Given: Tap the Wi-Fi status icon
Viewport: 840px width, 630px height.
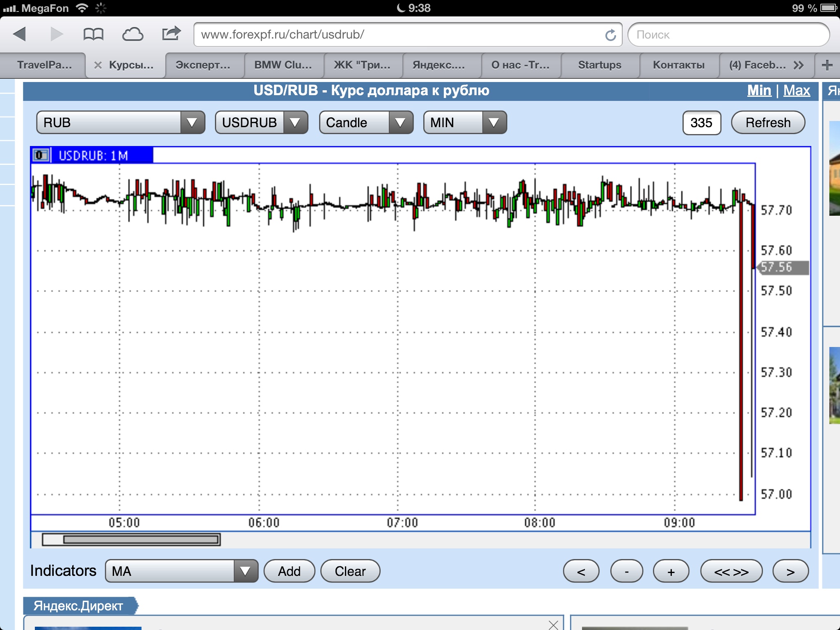Looking at the screenshot, I should (x=82, y=8).
